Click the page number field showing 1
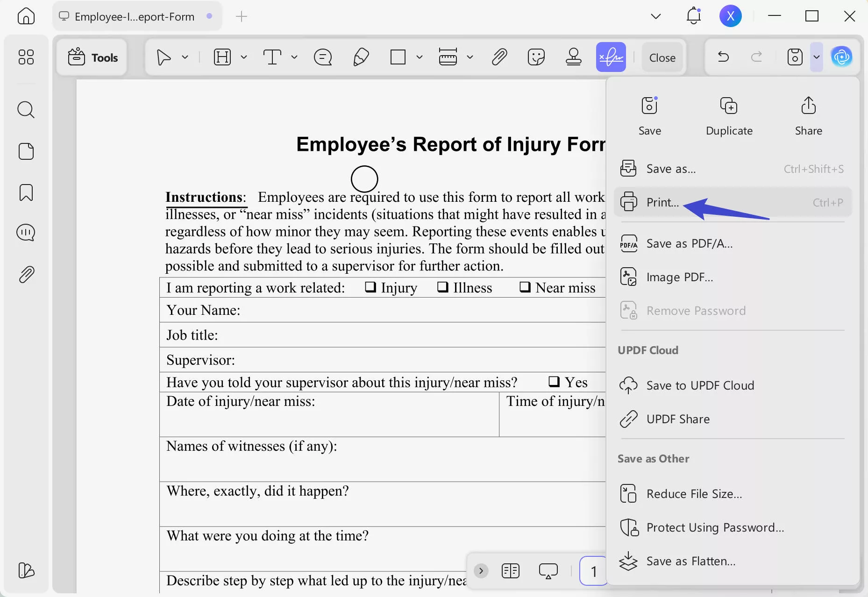This screenshot has height=597, width=868. click(x=592, y=571)
